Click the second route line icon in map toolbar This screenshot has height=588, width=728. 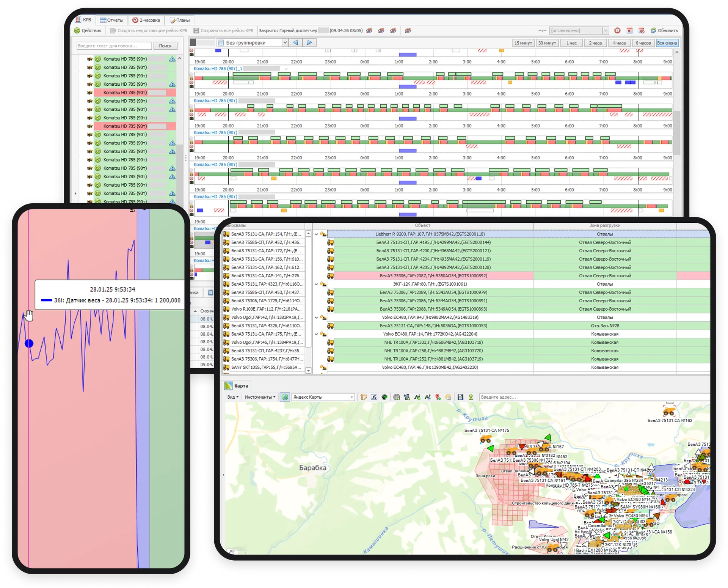tap(428, 397)
